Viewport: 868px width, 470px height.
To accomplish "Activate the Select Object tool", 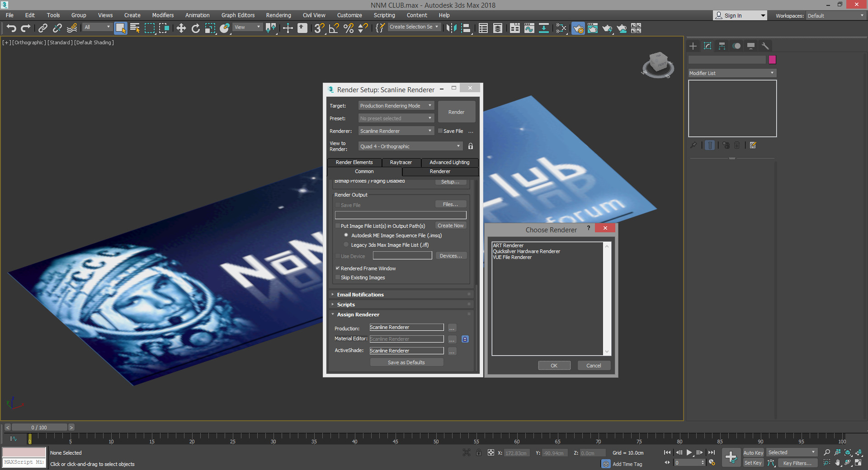I will 120,28.
